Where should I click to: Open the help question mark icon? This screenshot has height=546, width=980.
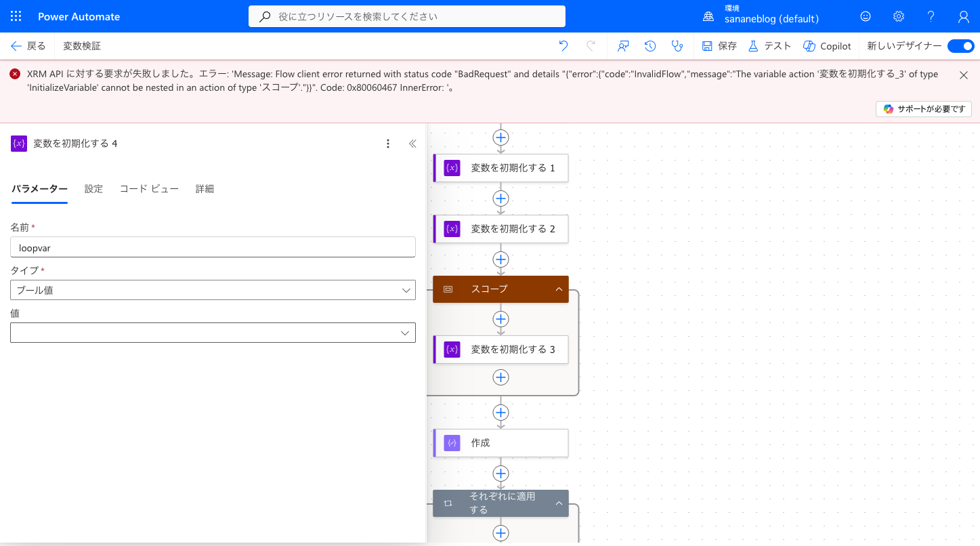tap(931, 16)
